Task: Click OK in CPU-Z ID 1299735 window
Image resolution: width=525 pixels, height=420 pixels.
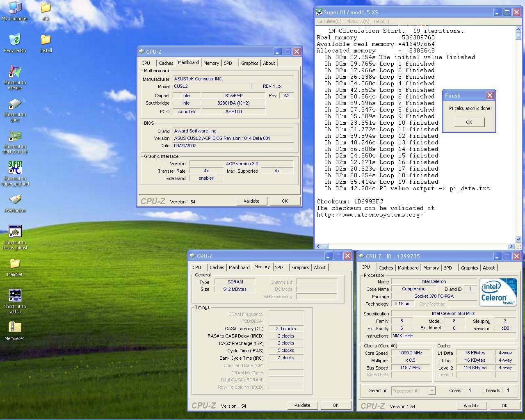Action: tap(504, 406)
